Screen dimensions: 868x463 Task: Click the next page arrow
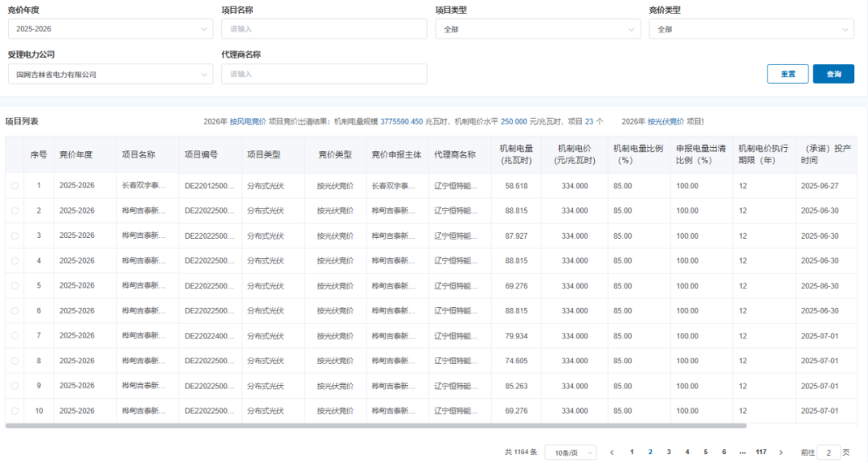(780, 452)
